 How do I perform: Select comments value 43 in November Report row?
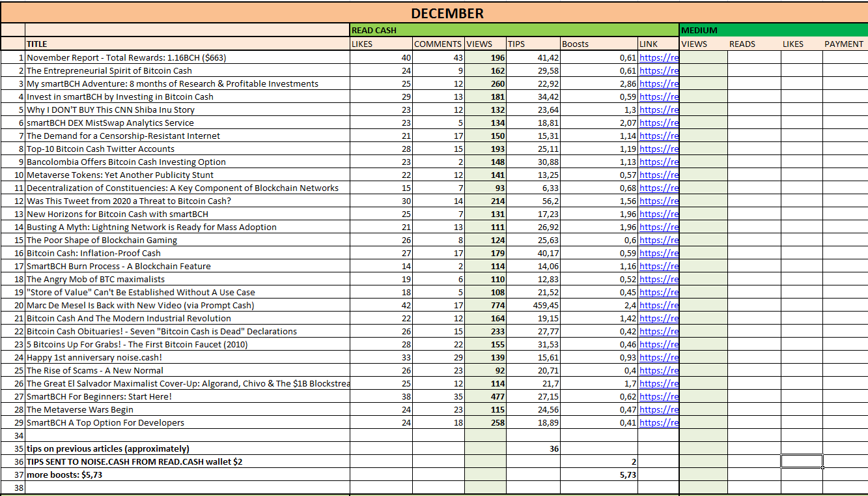click(438, 57)
